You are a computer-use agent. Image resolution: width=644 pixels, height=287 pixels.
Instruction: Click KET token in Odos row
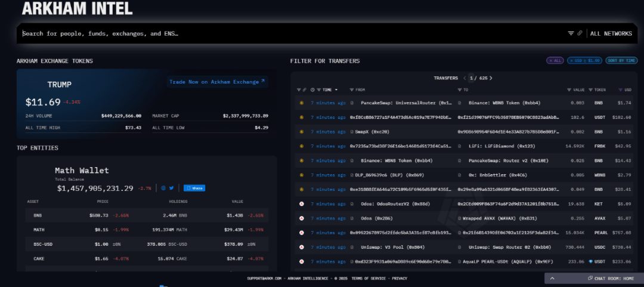(x=599, y=204)
